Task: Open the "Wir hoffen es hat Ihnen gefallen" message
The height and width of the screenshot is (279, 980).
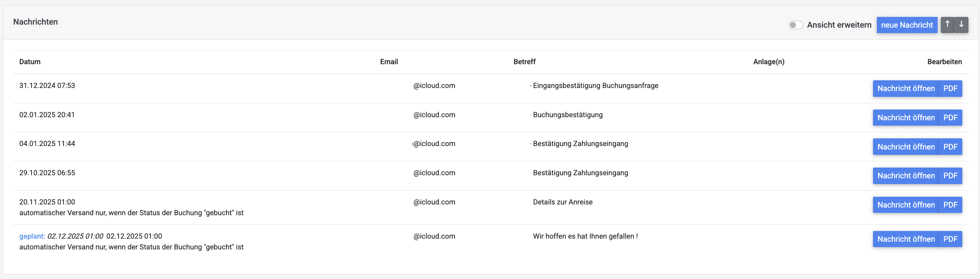Action: 906,239
